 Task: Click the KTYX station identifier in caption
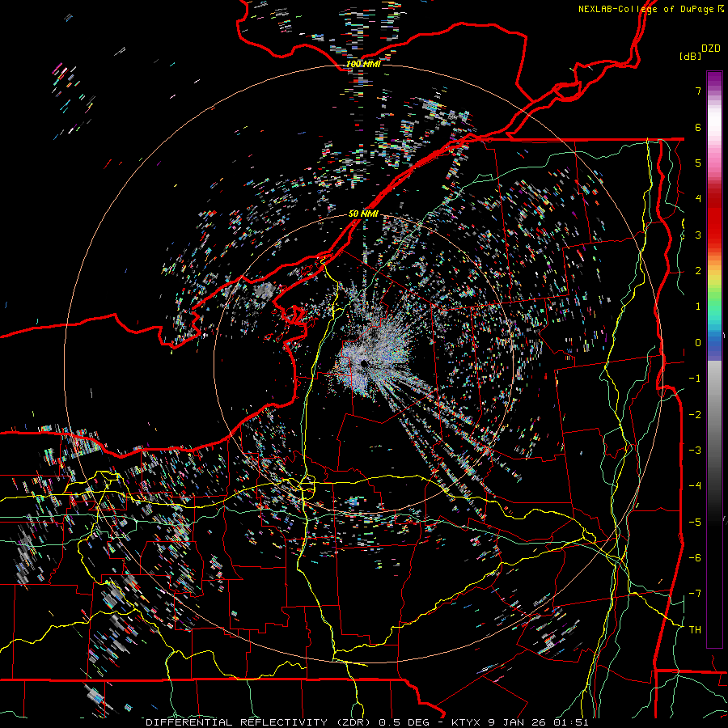coord(467,722)
